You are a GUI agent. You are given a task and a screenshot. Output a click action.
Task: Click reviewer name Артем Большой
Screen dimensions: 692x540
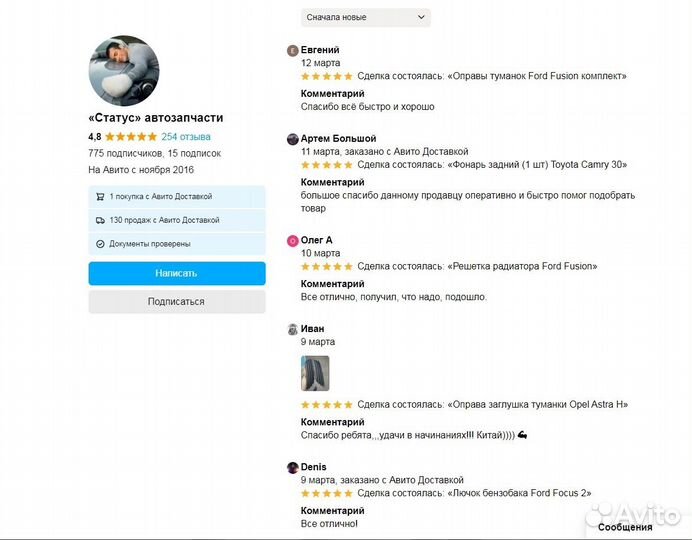[x=338, y=138]
